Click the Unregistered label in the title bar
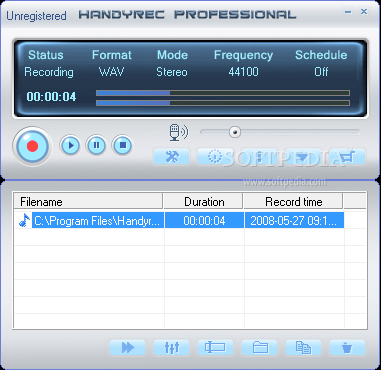Image resolution: width=381 pixels, height=370 pixels. (36, 16)
